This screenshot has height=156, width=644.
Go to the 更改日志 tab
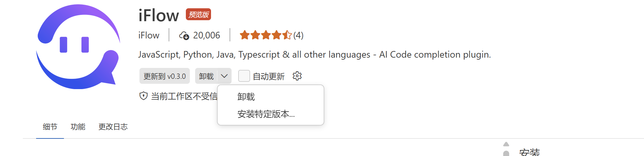113,127
